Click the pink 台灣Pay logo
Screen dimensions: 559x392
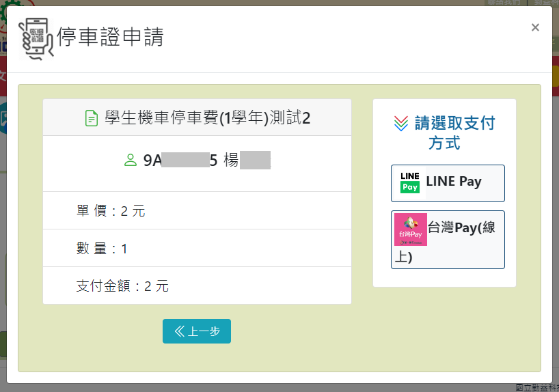(x=410, y=229)
